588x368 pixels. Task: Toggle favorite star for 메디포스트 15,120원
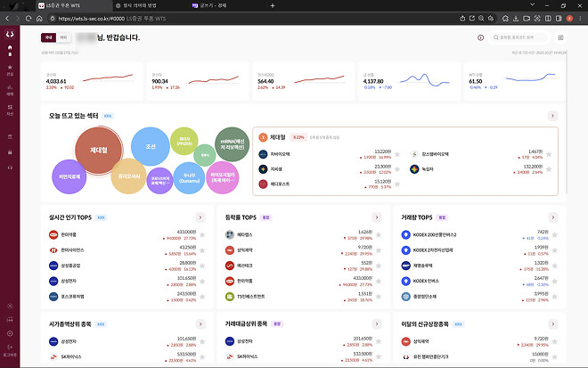pyautogui.click(x=397, y=184)
